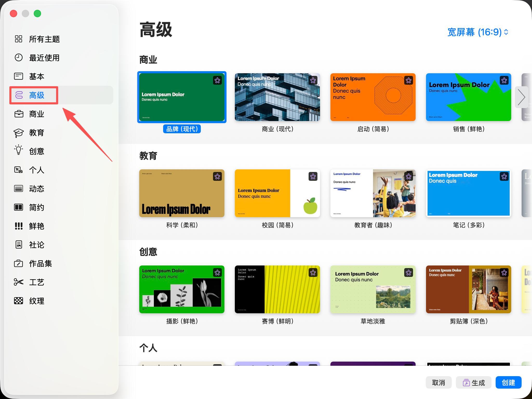Open the Craft scissors icon (工艺)
532x399 pixels.
point(18,282)
